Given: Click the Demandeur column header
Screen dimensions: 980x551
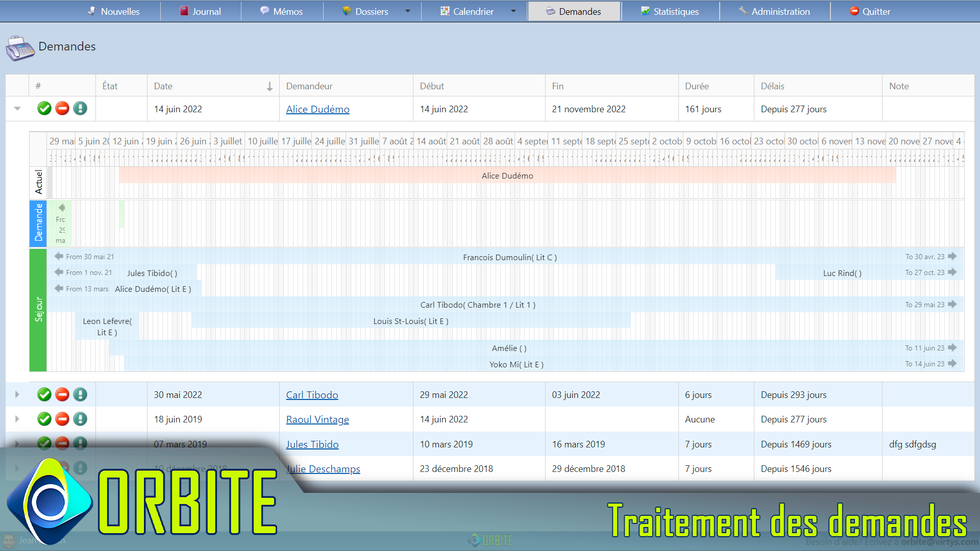Looking at the screenshot, I should pyautogui.click(x=346, y=86).
